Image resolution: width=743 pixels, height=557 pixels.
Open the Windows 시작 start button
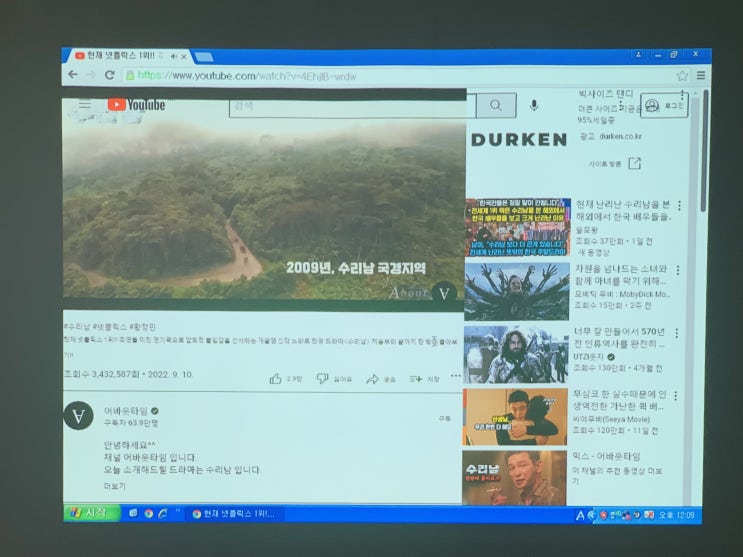[91, 513]
